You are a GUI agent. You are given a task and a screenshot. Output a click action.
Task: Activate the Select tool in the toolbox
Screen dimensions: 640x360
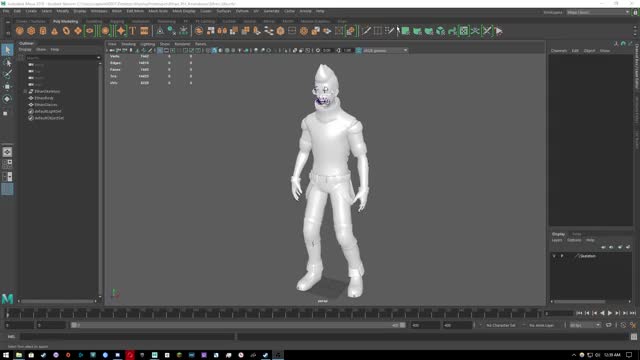tap(7, 50)
